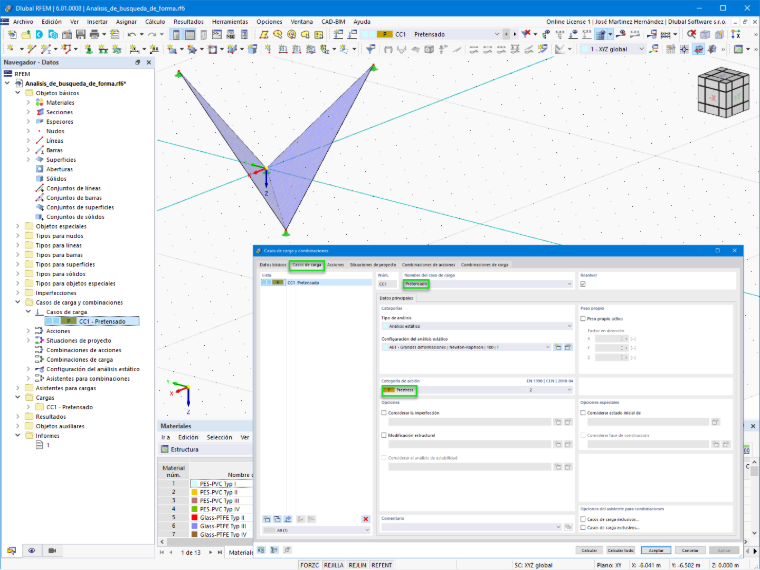760x570 pixels.
Task: Click the Cancelar button in dialog
Action: tap(690, 550)
